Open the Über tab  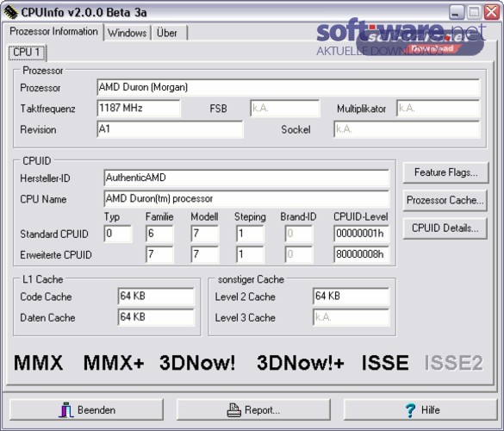tap(169, 33)
